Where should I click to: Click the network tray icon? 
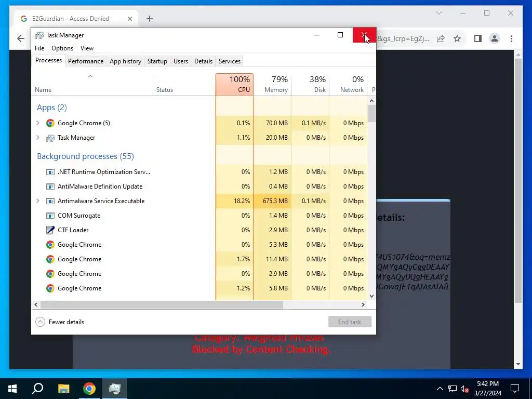coord(453,389)
